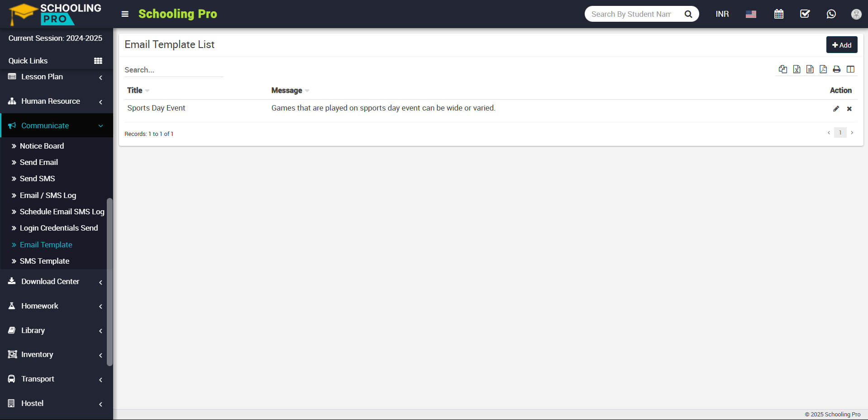The image size is (868, 420).
Task: Select Email Template menu item
Action: point(46,245)
